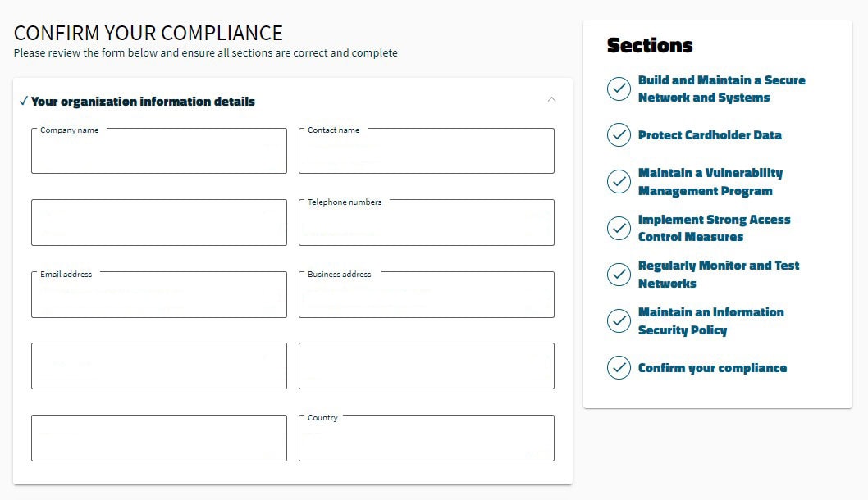The height and width of the screenshot is (500, 868).
Task: Click the Implement Strong Access Control Measures checkmark
Action: click(619, 227)
